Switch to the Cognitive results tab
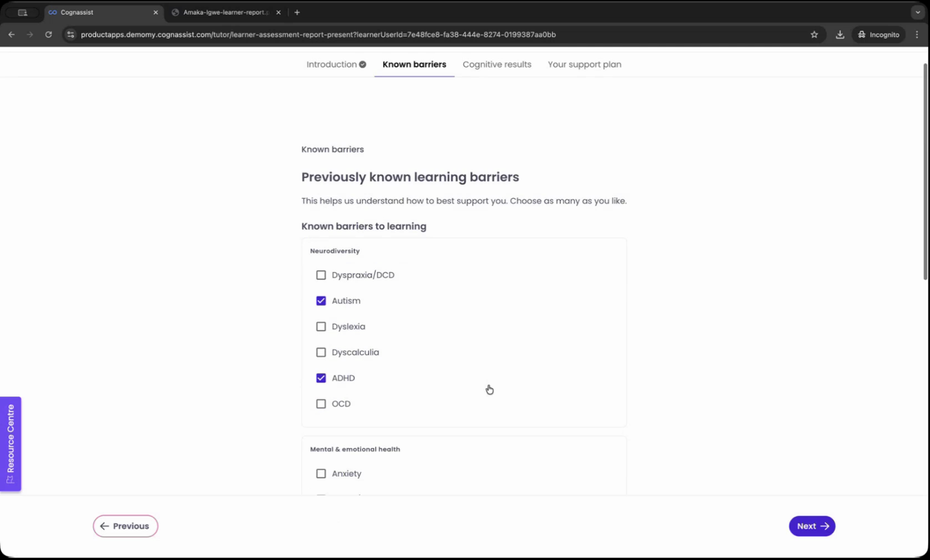930x560 pixels. [496, 64]
